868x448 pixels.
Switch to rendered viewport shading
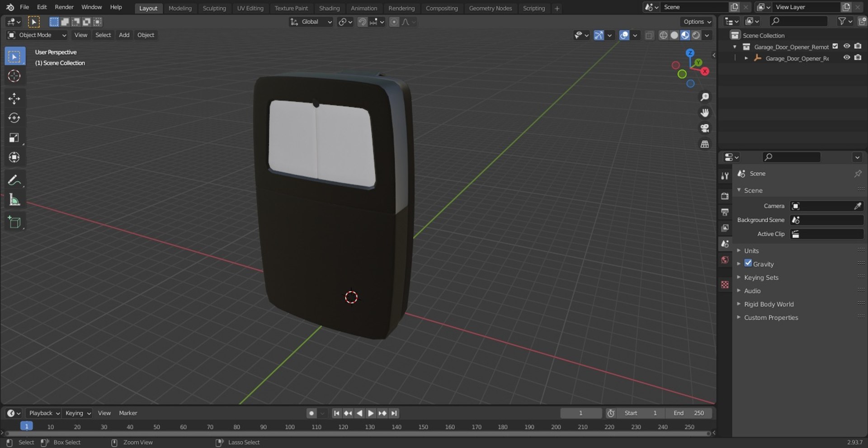click(x=696, y=35)
